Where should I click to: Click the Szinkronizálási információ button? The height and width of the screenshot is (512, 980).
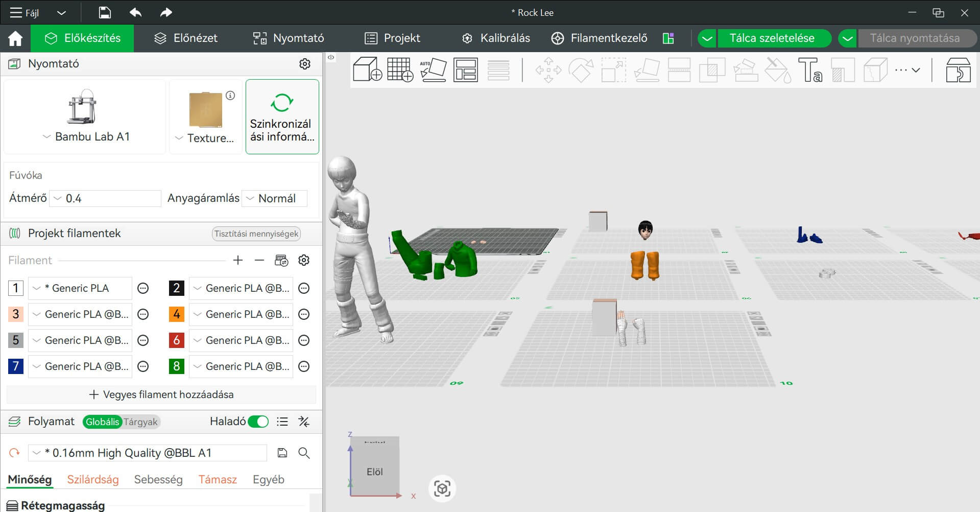click(282, 117)
